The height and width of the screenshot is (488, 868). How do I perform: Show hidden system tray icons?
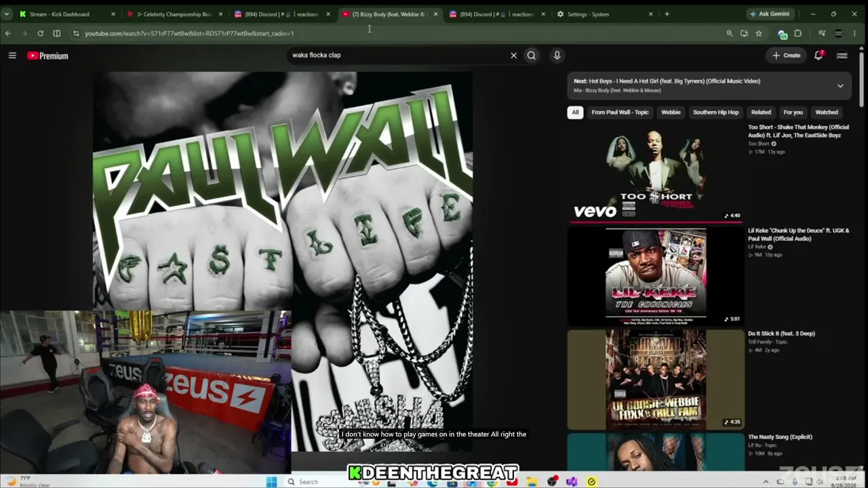point(766,482)
